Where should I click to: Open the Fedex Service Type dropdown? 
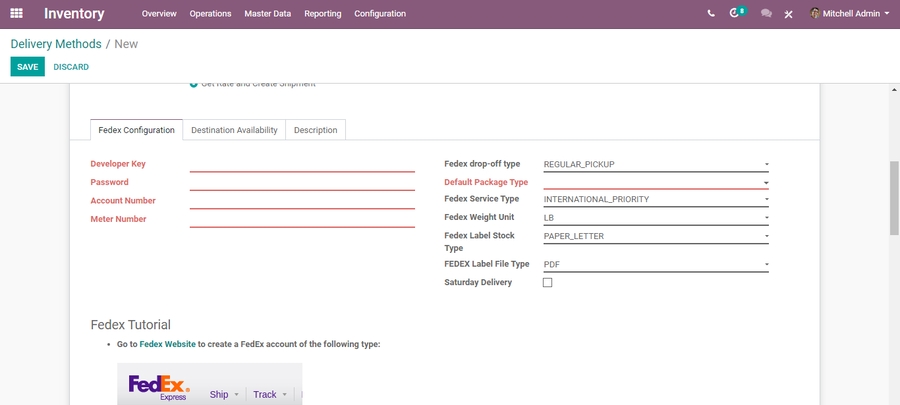tap(655, 200)
